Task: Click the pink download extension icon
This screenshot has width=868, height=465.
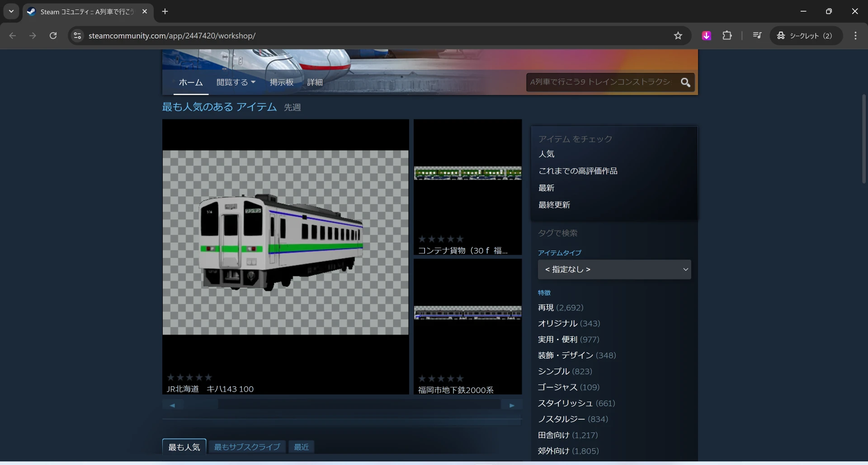Action: (706, 36)
